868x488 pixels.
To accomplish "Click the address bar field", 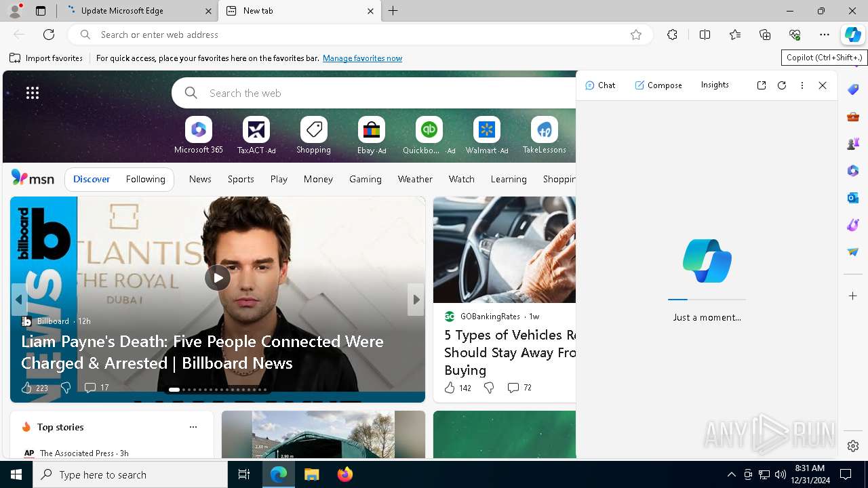I will pos(359,35).
